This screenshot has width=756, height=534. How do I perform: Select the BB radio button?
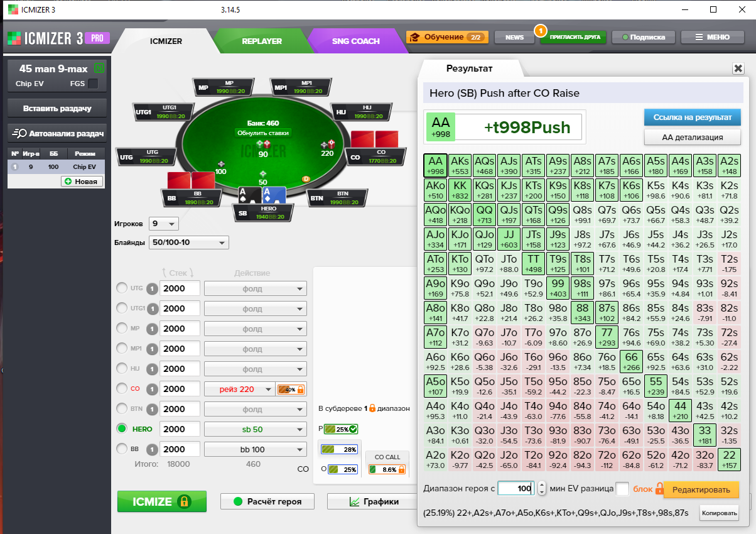[122, 449]
